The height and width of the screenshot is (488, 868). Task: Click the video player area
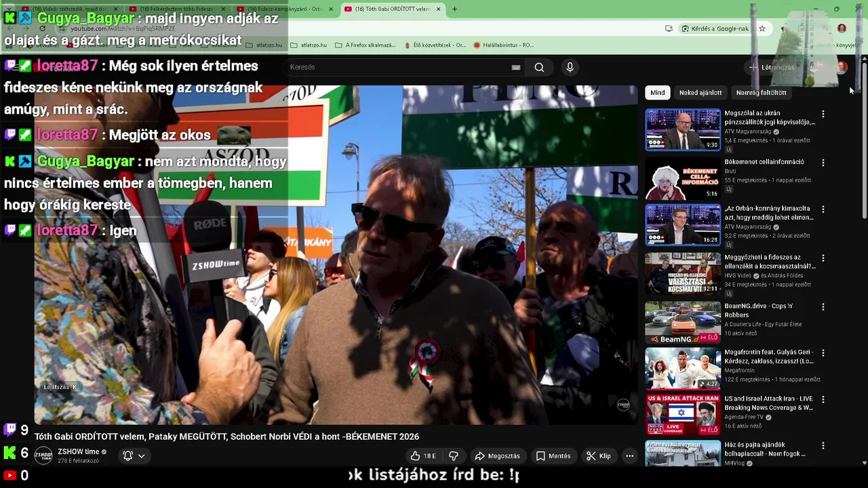point(336,254)
